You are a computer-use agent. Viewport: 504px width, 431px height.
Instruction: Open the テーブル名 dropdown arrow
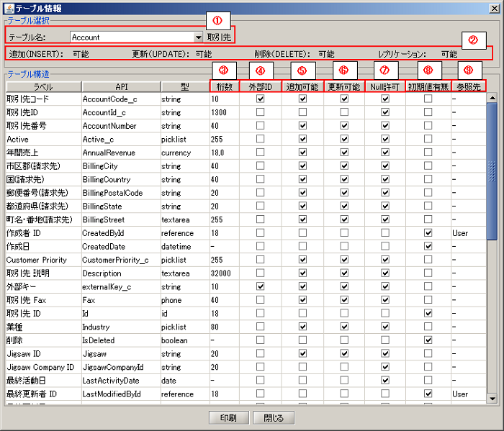[198, 37]
